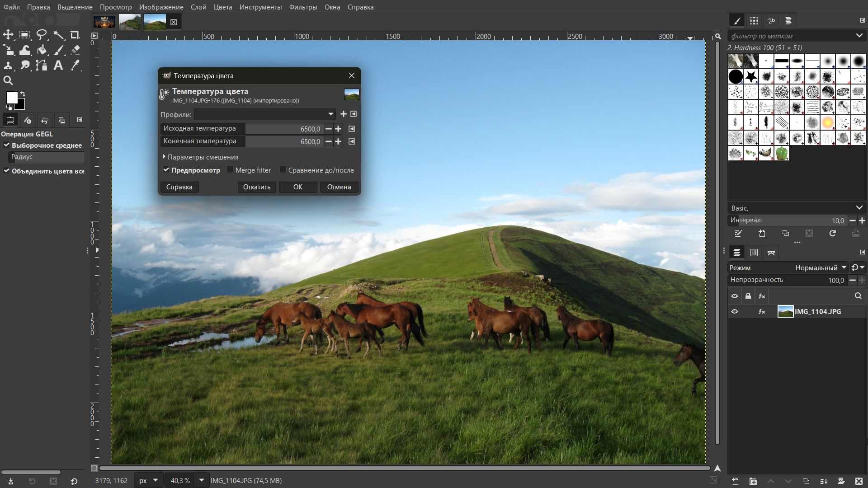Open the layer Режим (mode) dropdown
The width and height of the screenshot is (868, 488).
820,267
